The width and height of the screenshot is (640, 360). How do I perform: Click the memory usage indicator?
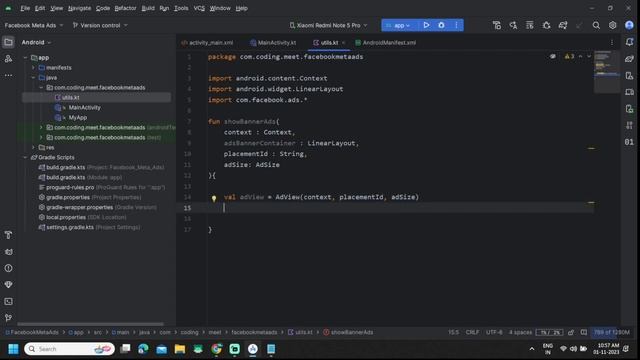[x=611, y=332]
